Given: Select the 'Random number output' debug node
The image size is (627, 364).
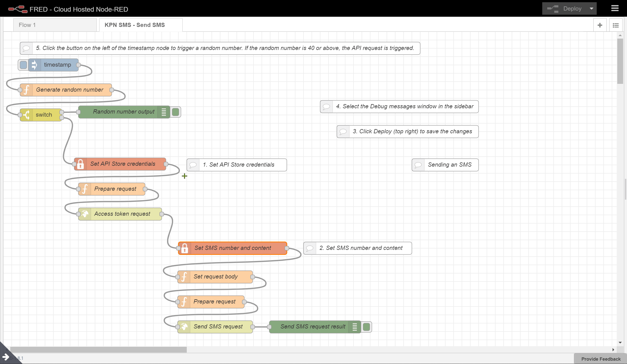Looking at the screenshot, I should pos(124,112).
